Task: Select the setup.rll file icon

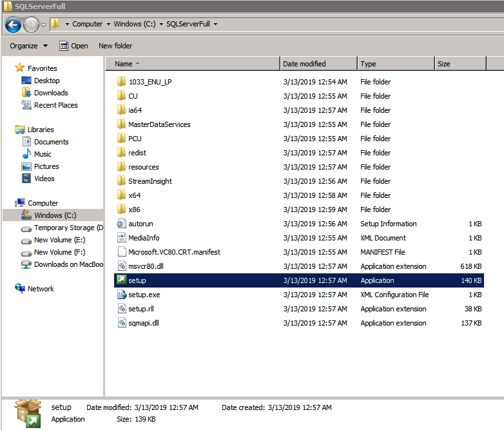Action: (x=121, y=308)
